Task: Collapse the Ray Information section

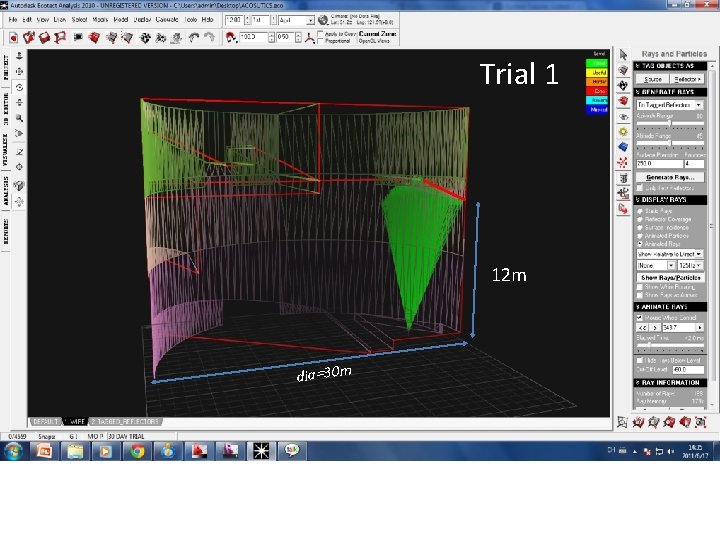Action: point(670,382)
